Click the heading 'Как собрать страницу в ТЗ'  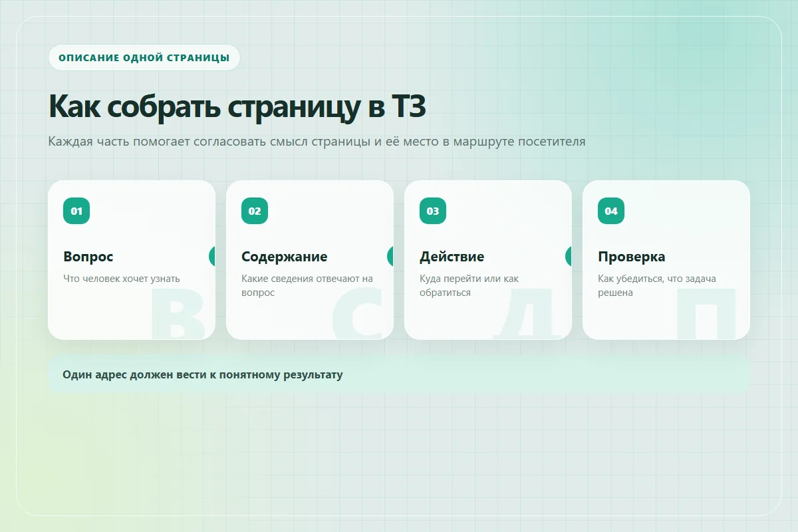pos(237,106)
